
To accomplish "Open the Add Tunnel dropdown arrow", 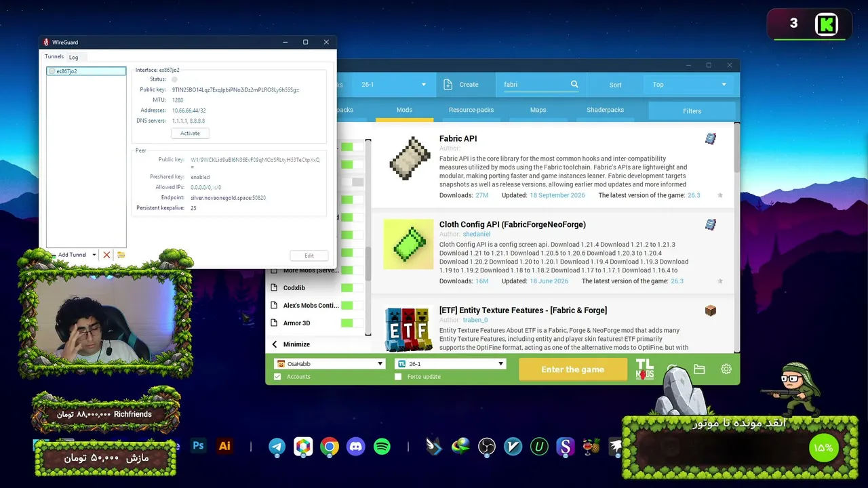I will coord(94,255).
